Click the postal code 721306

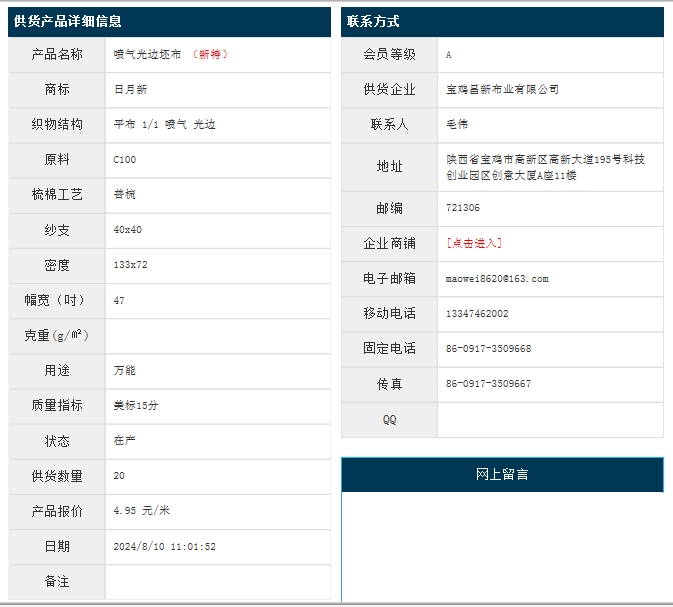[x=463, y=208]
